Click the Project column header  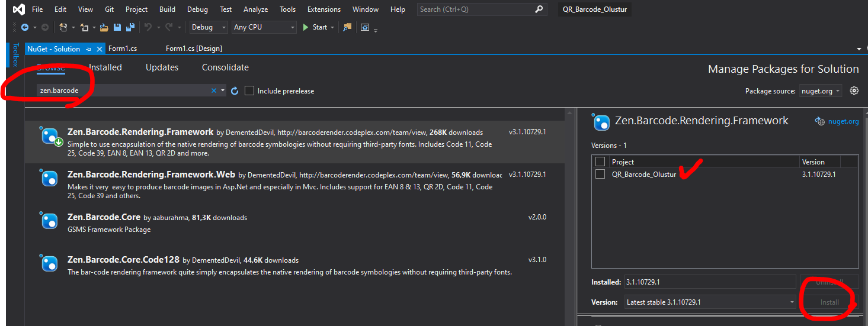pyautogui.click(x=623, y=162)
